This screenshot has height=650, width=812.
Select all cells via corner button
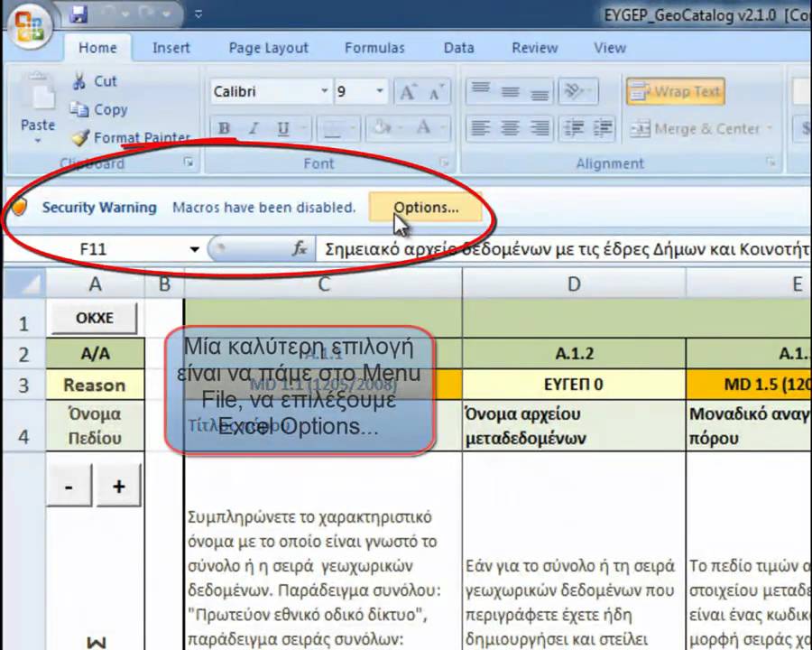[x=25, y=283]
